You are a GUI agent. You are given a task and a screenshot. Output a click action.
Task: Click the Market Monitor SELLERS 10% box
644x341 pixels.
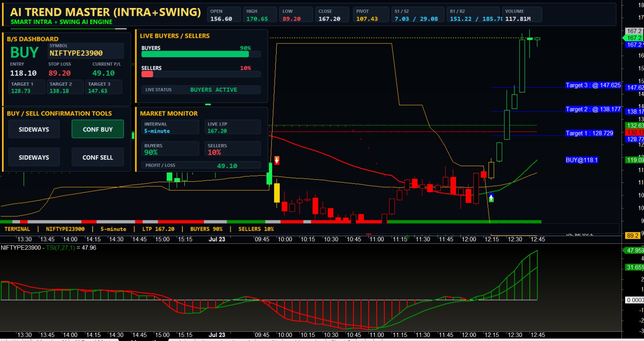point(233,148)
